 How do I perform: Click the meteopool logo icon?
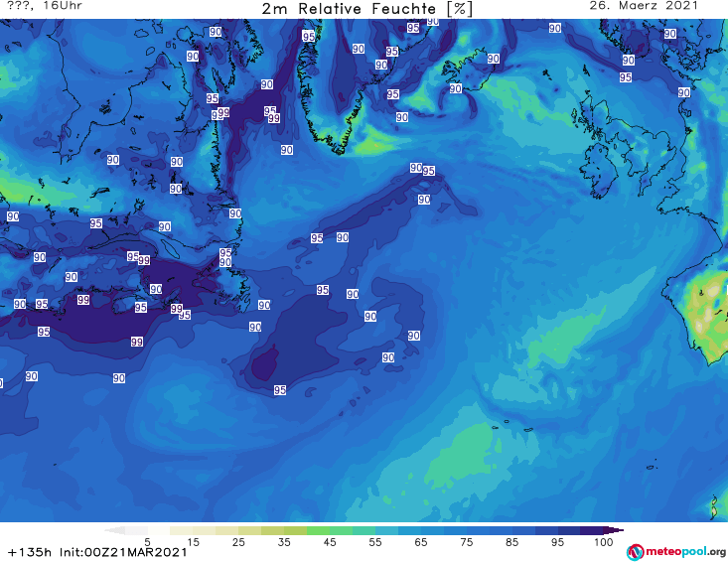(635, 552)
